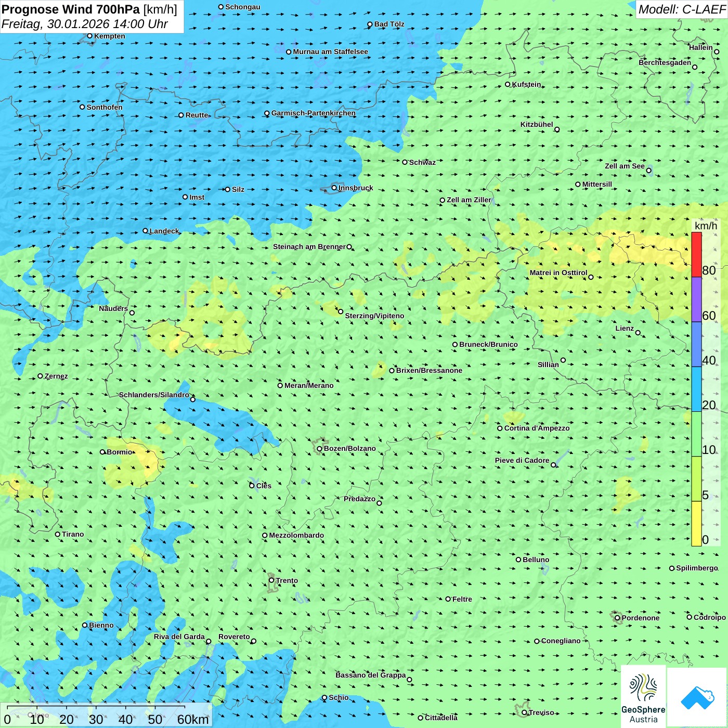Click the red 80 km/h legend swatch
Screen dimensions: 728x728
pyautogui.click(x=696, y=254)
